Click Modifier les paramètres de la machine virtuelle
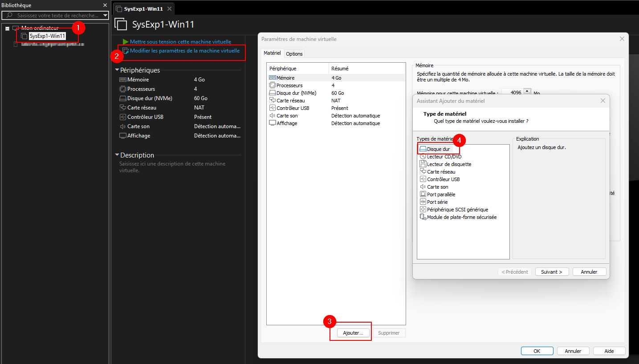The width and height of the screenshot is (639, 364). tap(185, 51)
